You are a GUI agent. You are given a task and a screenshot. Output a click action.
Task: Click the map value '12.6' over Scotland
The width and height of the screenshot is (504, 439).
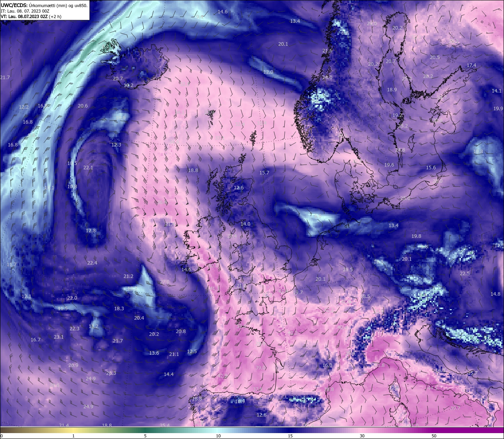click(x=239, y=188)
